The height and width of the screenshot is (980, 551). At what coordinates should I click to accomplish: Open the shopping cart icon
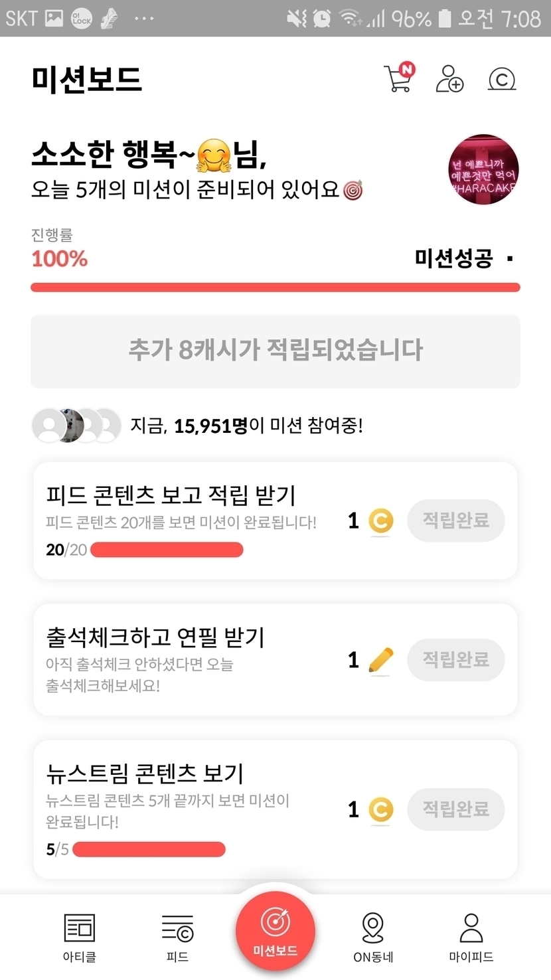[x=398, y=78]
